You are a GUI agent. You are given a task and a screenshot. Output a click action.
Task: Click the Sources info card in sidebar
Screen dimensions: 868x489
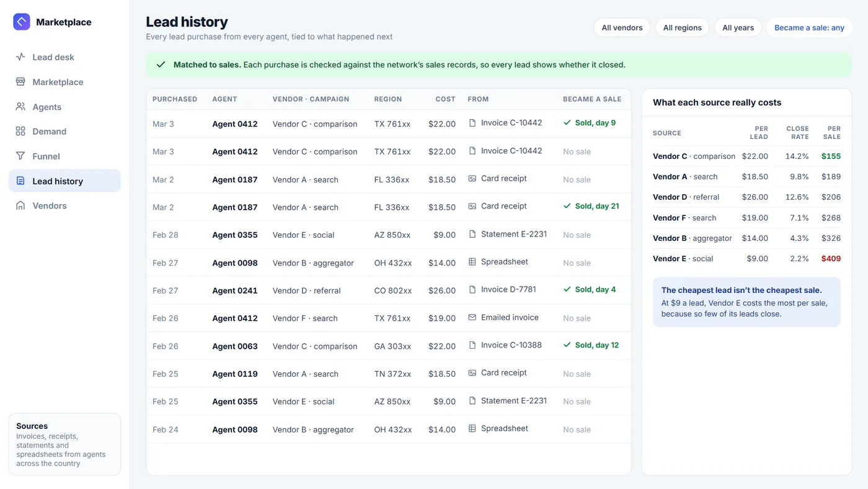[x=64, y=444]
